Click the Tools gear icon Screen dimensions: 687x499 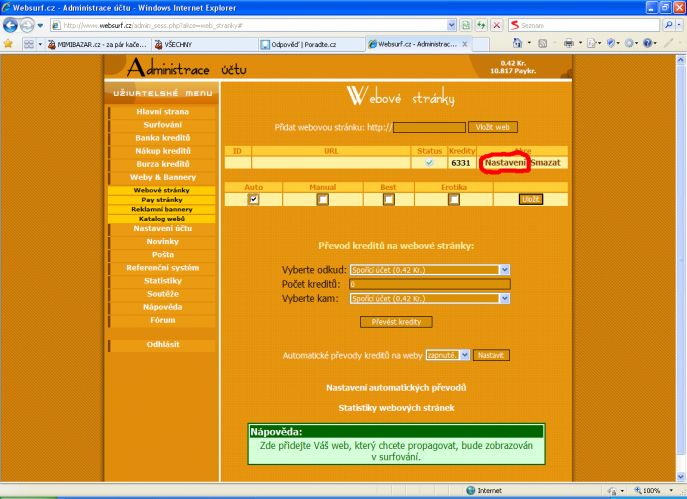pos(629,43)
